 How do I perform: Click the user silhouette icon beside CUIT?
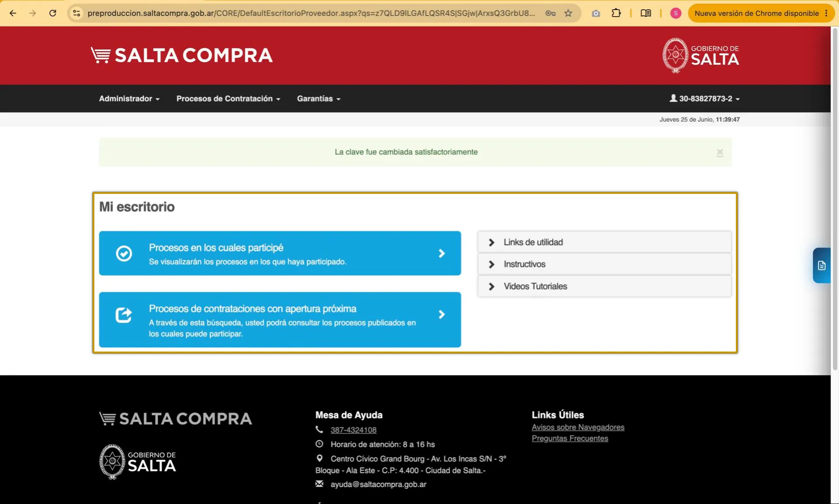point(673,98)
